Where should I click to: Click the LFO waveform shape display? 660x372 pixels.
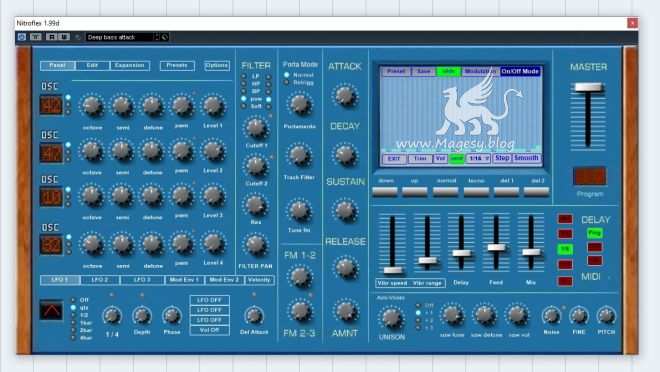tap(51, 310)
